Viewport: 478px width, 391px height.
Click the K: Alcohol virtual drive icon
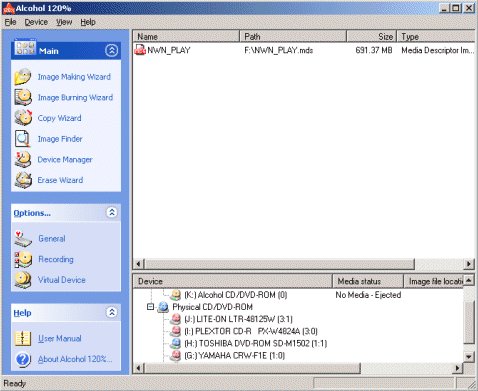tap(176, 295)
